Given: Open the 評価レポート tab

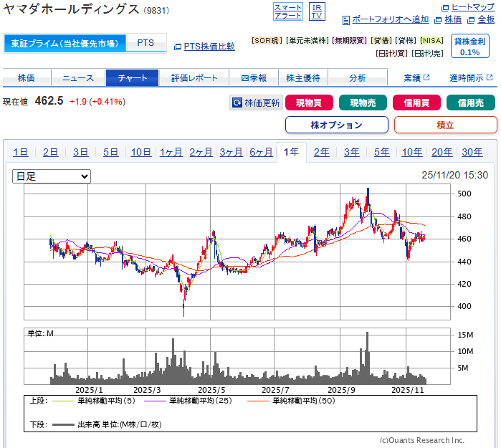Looking at the screenshot, I should pos(194,77).
